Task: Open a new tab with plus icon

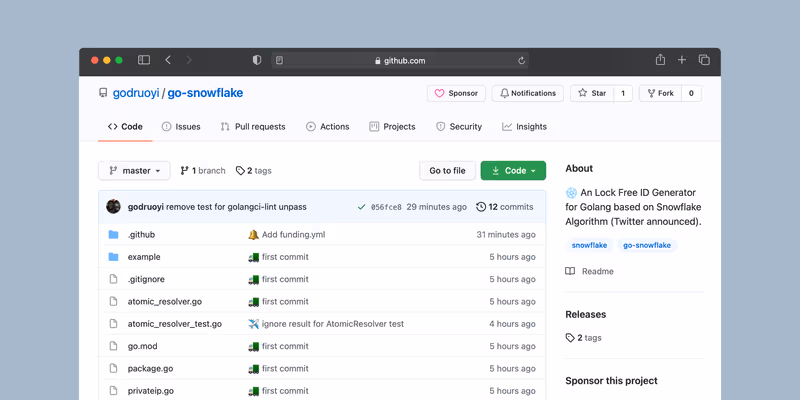Action: [x=682, y=60]
